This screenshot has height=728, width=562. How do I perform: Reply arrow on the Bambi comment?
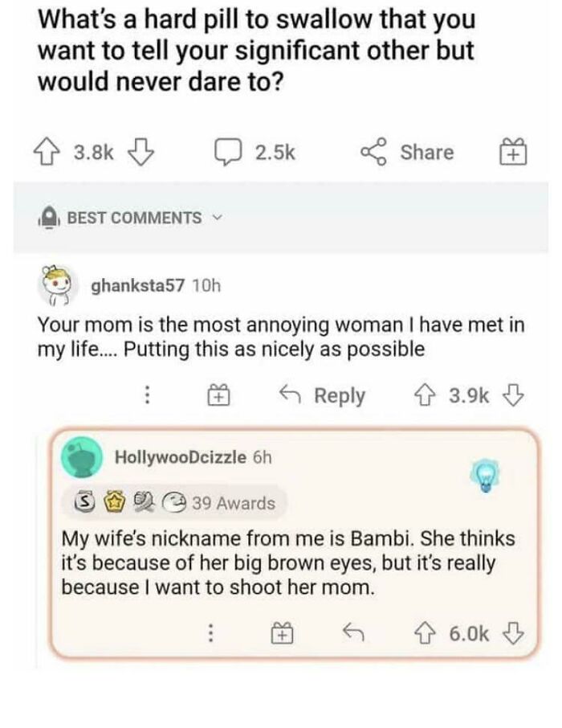pyautogui.click(x=353, y=632)
